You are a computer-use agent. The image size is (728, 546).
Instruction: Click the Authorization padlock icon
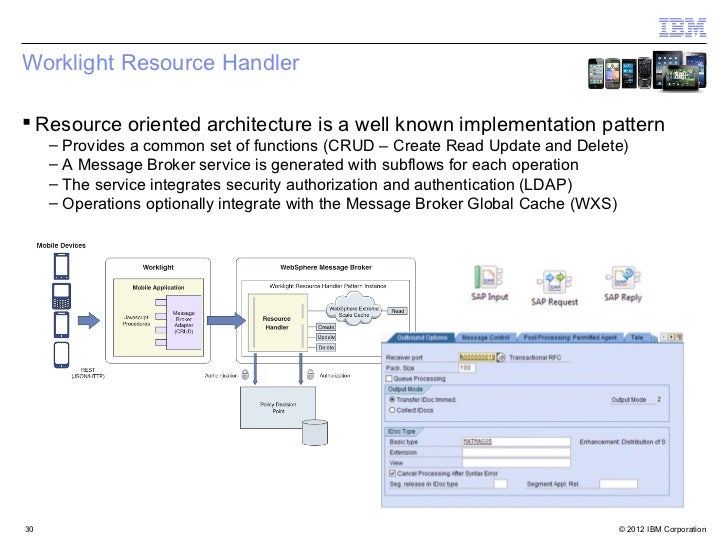[311, 375]
